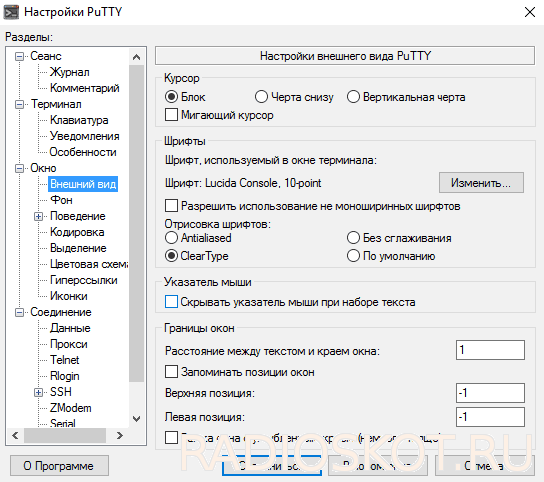Open the Кодировка section
Screen dimensions: 544x482
coord(77,232)
